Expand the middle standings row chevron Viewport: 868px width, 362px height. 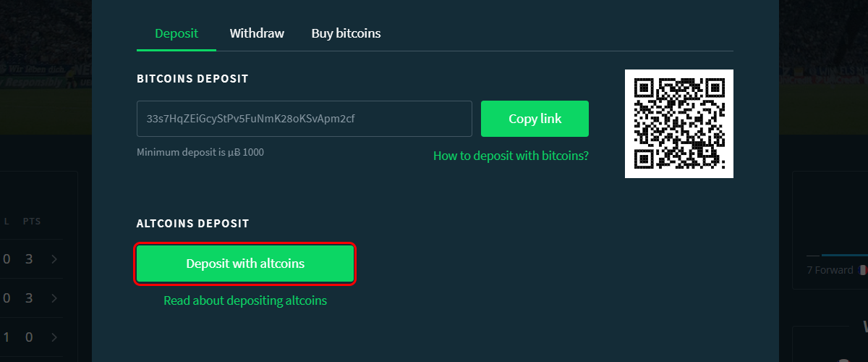54,298
